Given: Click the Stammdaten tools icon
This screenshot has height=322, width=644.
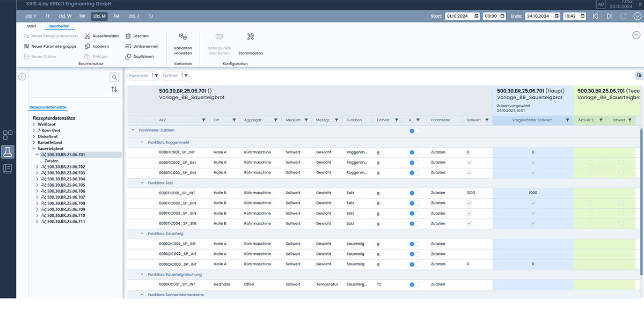Looking at the screenshot, I should [251, 37].
